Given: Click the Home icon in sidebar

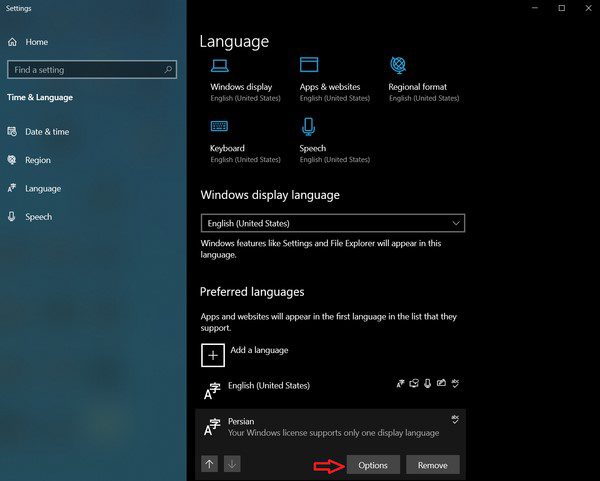Looking at the screenshot, I should pyautogui.click(x=12, y=42).
